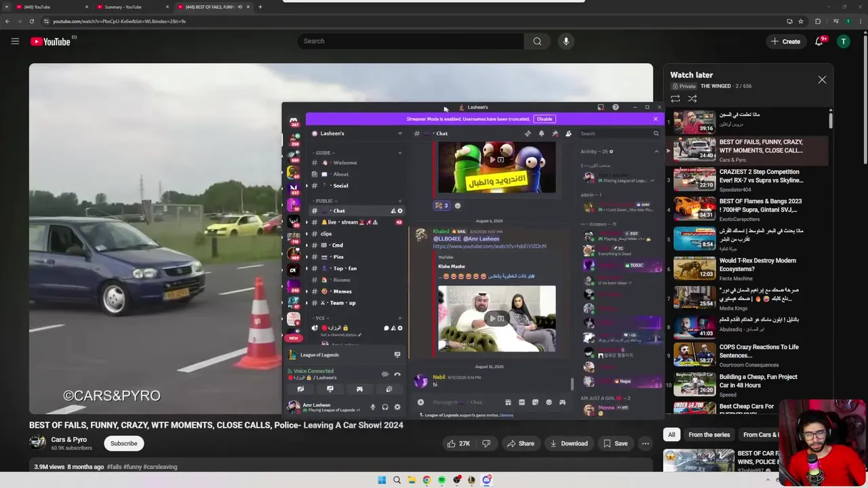Open Building a Cheap, Fun Project Car video
The width and height of the screenshot is (868, 488).
coord(746,384)
